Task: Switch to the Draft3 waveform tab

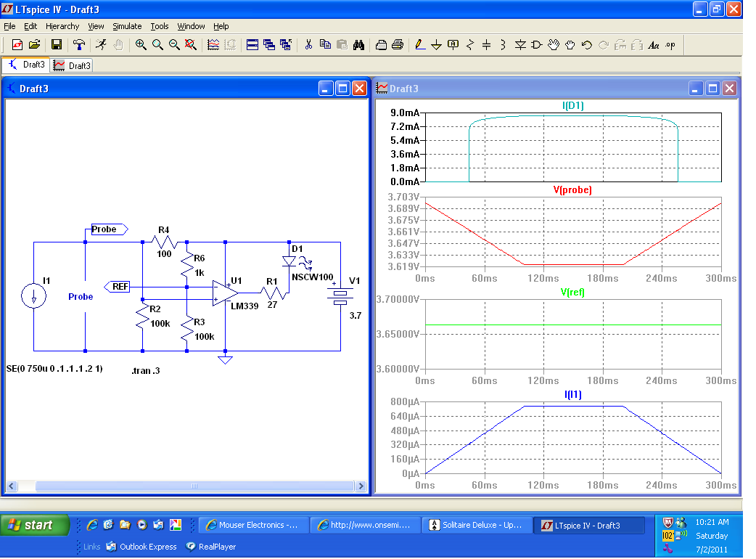Action: tap(71, 65)
